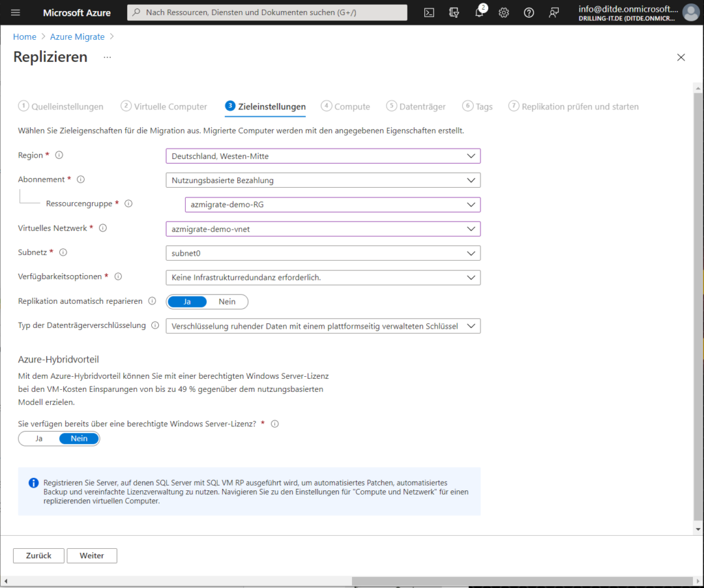The image size is (704, 588).
Task: Show info for Typ der Datenträgerverschlüsselung
Action: point(155,325)
